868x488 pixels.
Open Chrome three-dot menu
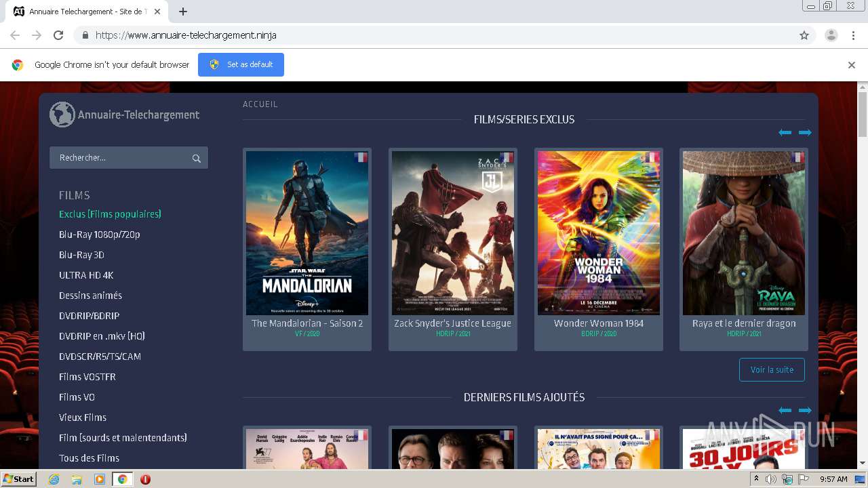(853, 35)
